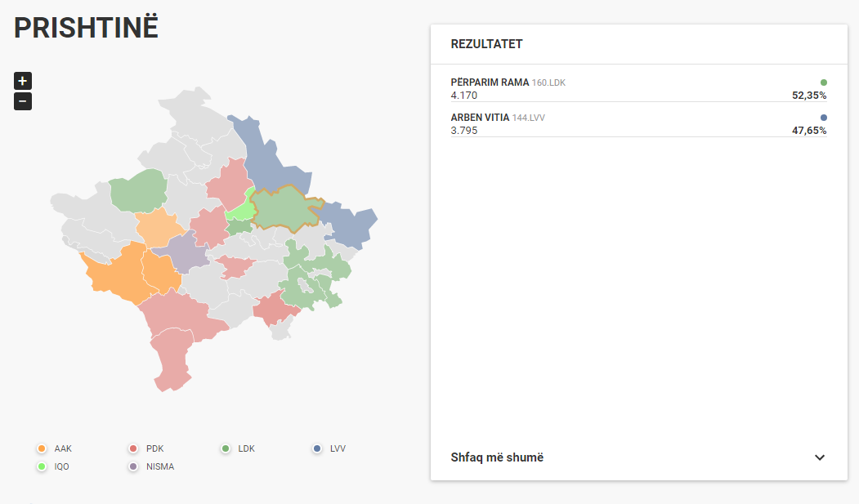Image resolution: width=859 pixels, height=504 pixels.
Task: Click the Shfaq më shumë label
Action: (x=497, y=457)
